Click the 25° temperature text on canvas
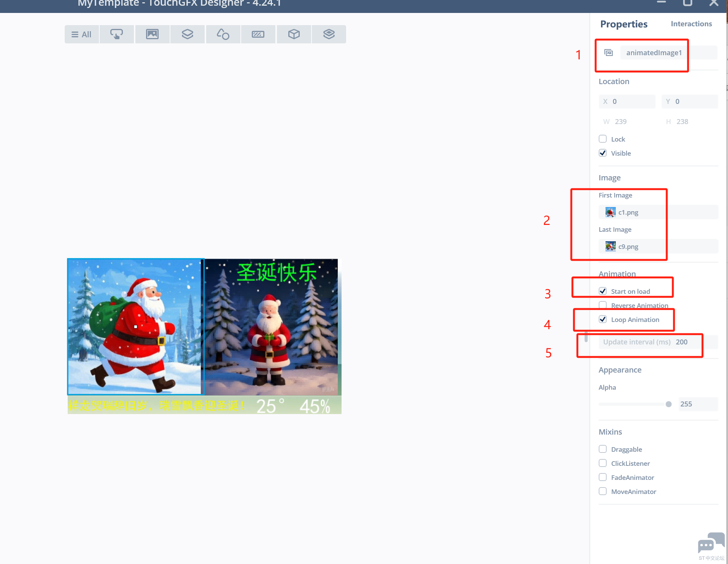The height and width of the screenshot is (564, 728). (270, 406)
